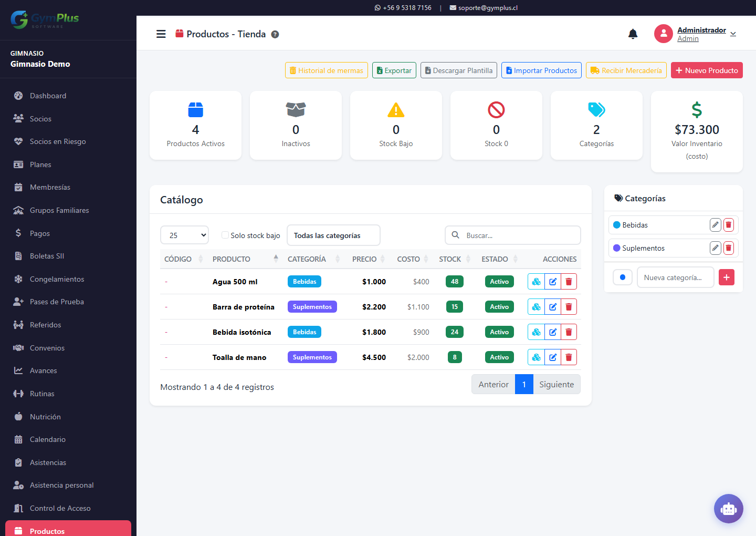Sort table by Categoría column
Image resolution: width=756 pixels, height=536 pixels.
pyautogui.click(x=313, y=259)
